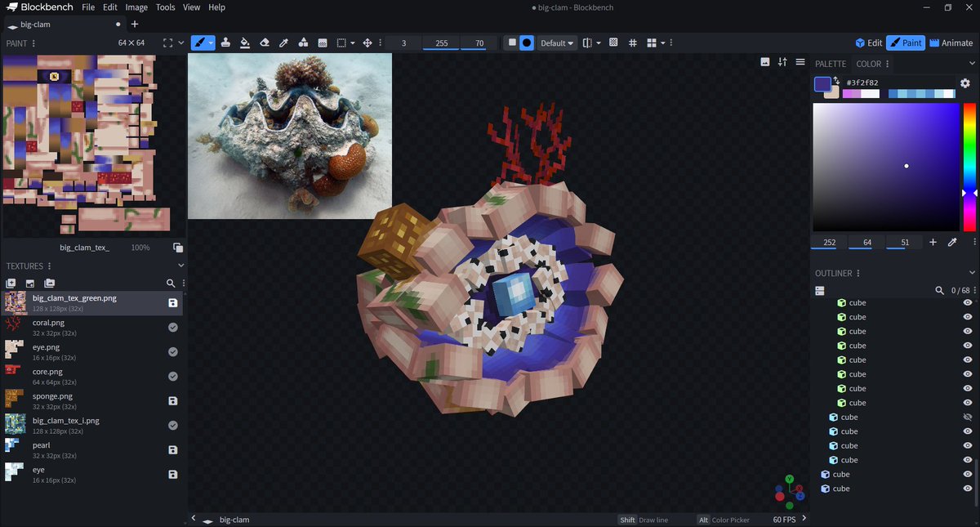Select the Eraser tool

pos(264,42)
